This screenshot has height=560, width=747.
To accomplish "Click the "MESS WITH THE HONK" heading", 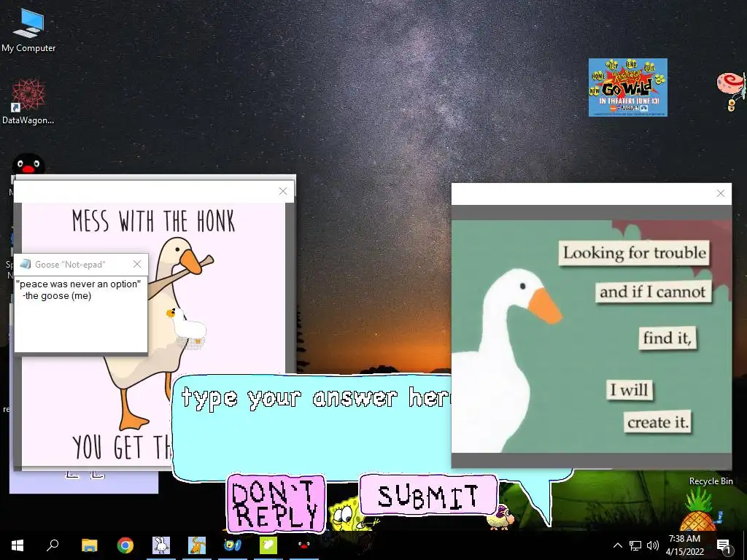I will [153, 222].
